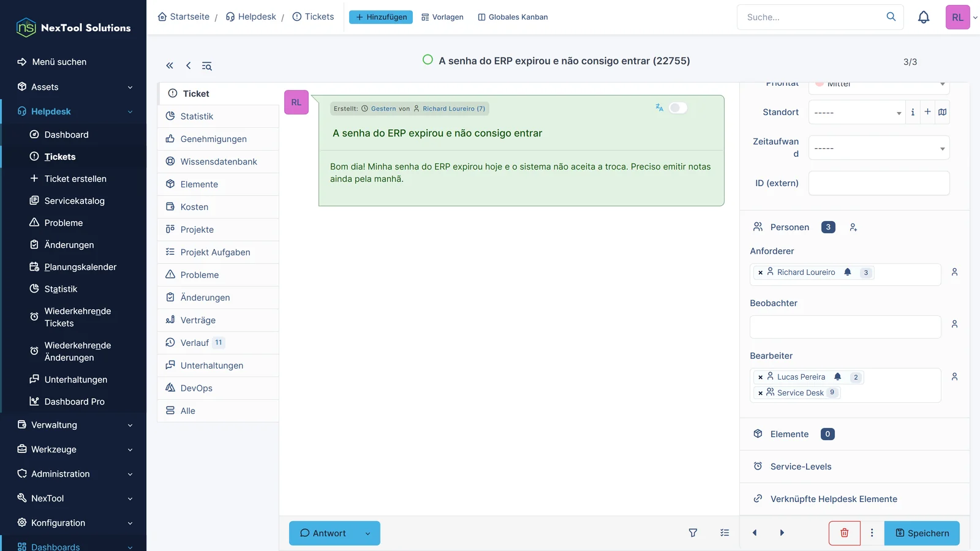
Task: Go to next ticket arrow
Action: click(782, 533)
